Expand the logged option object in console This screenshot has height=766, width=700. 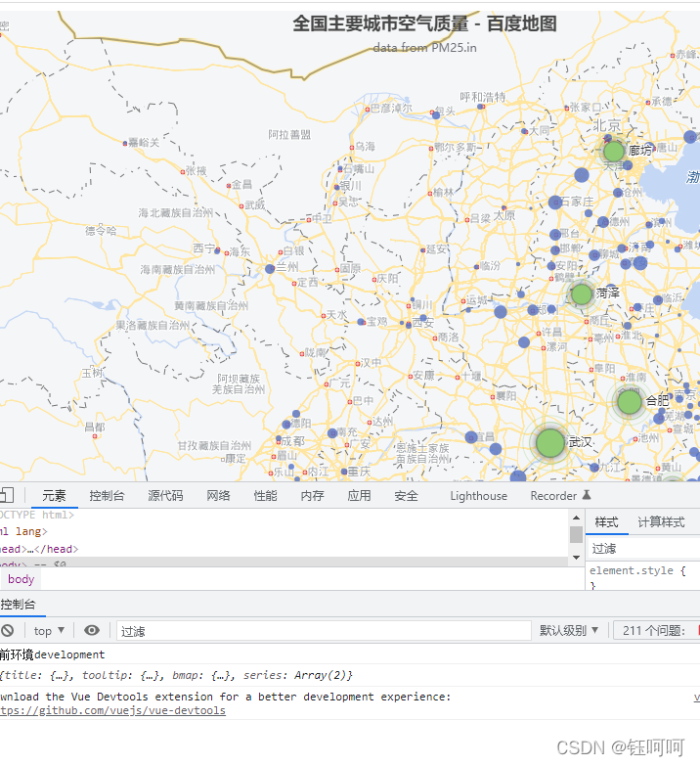pyautogui.click(x=176, y=675)
